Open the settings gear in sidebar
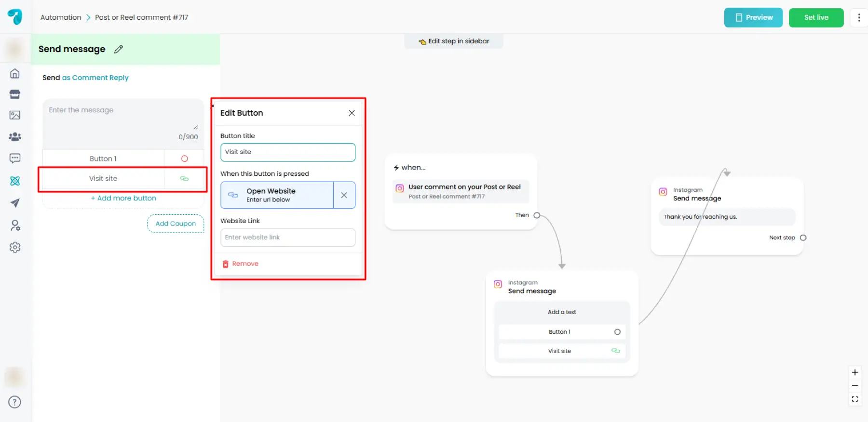 point(15,248)
